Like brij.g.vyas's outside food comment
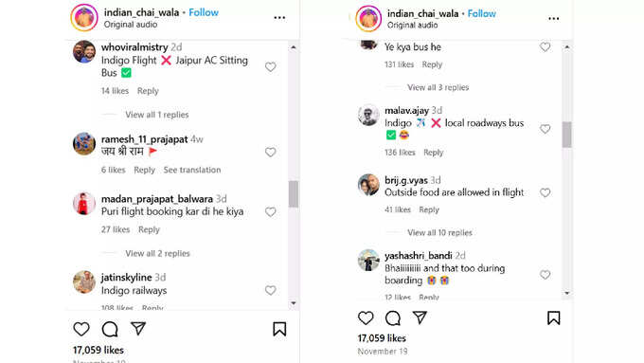 pos(545,192)
